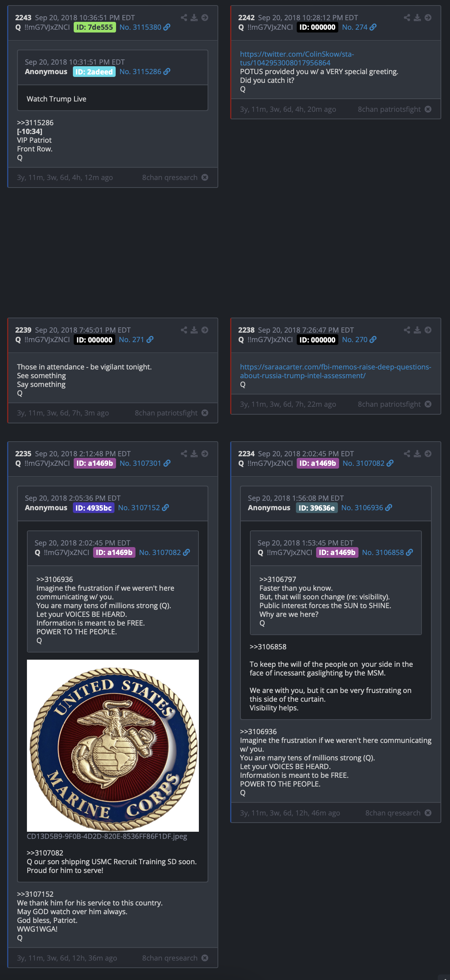The width and height of the screenshot is (450, 980).
Task: Share post 2235
Action: (x=184, y=454)
